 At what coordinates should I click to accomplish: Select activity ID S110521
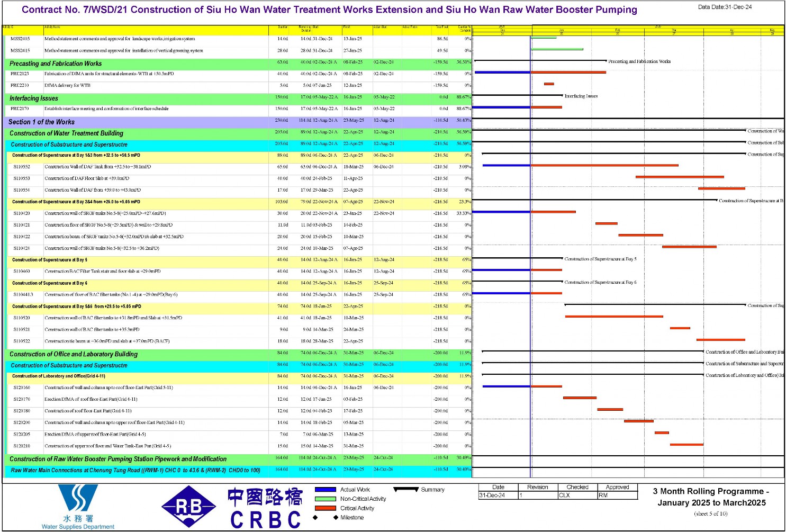[22, 330]
